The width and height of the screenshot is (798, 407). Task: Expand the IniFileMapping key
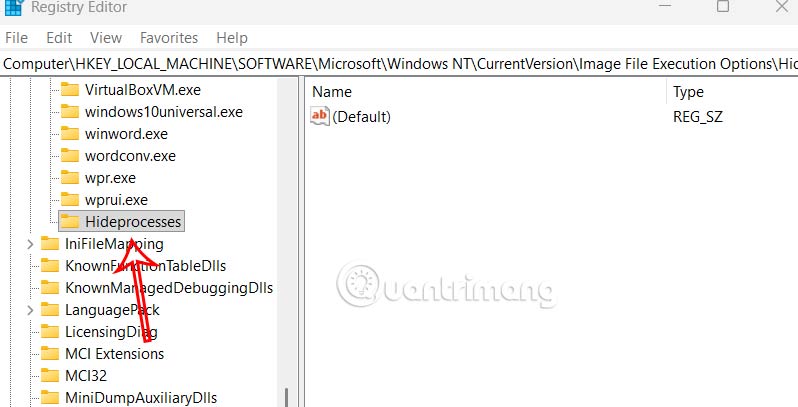30,244
